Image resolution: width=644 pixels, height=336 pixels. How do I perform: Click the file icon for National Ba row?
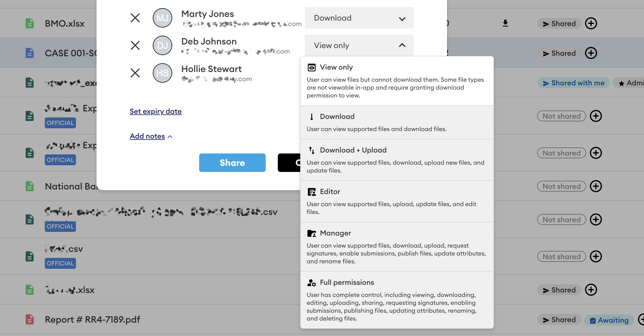[30, 186]
